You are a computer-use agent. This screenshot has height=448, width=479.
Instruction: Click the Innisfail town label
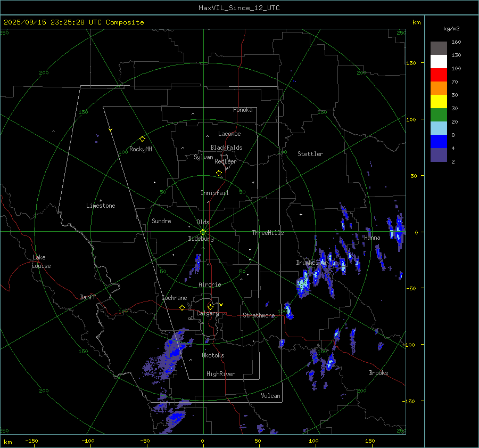(x=214, y=193)
